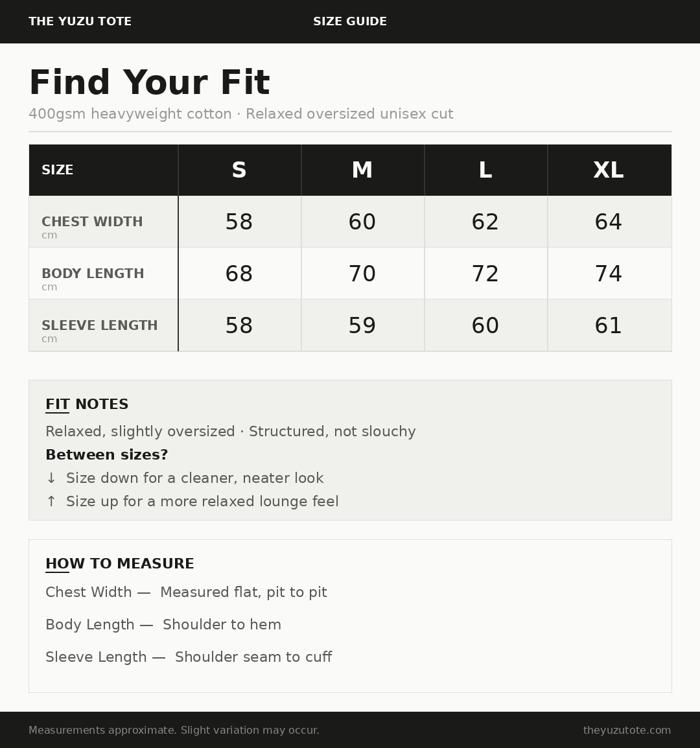The height and width of the screenshot is (748, 700).
Task: Click the sleeve length value 61
Action: click(x=609, y=326)
